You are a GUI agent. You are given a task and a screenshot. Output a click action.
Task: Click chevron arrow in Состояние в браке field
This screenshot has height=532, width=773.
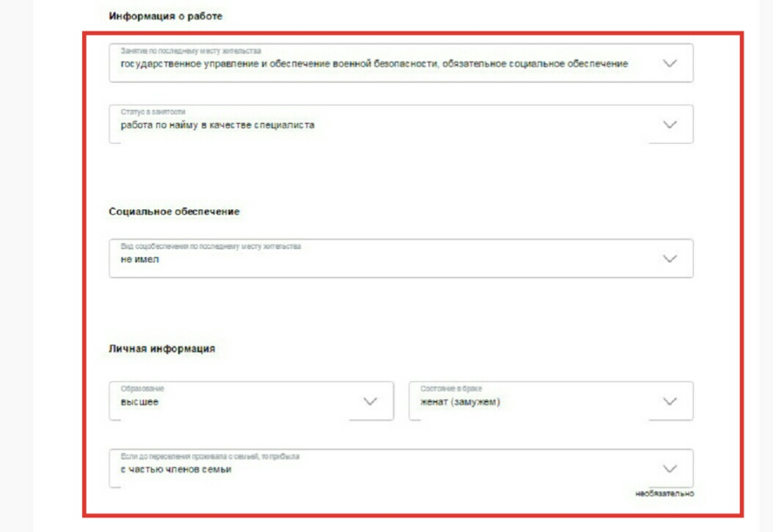point(670,402)
